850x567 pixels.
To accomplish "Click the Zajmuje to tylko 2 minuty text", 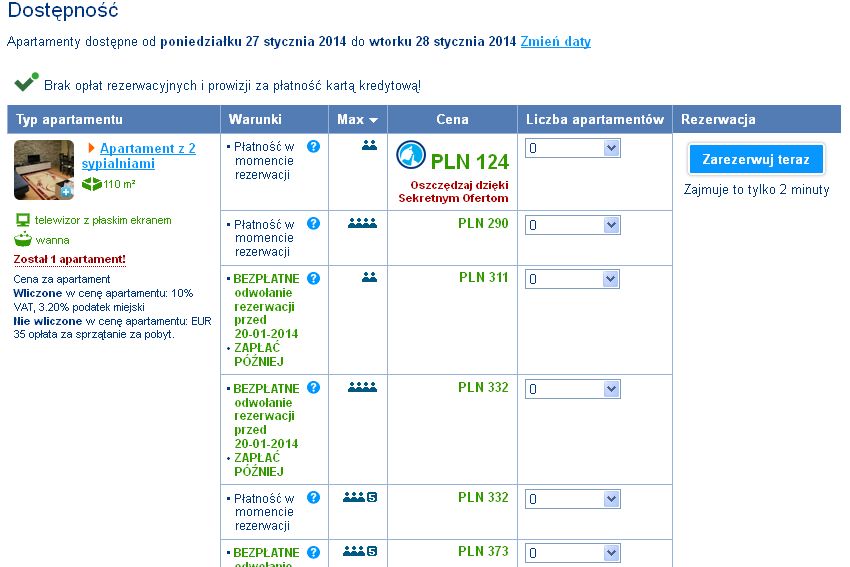I will coord(756,190).
